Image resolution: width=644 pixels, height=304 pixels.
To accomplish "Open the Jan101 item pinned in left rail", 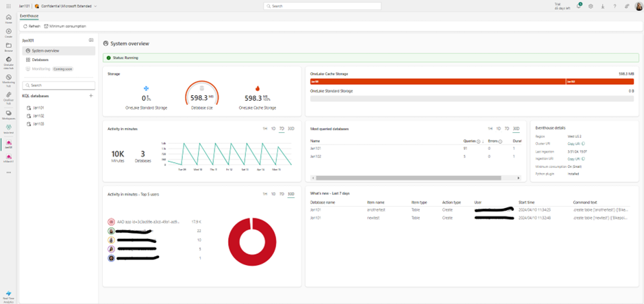I will click(x=9, y=144).
